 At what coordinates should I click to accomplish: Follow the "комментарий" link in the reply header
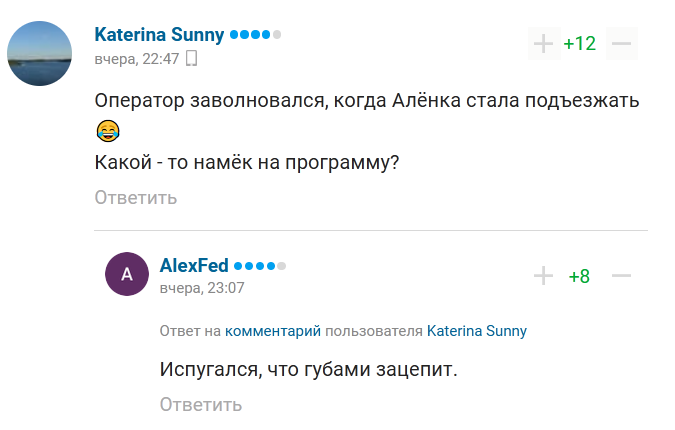click(x=272, y=331)
